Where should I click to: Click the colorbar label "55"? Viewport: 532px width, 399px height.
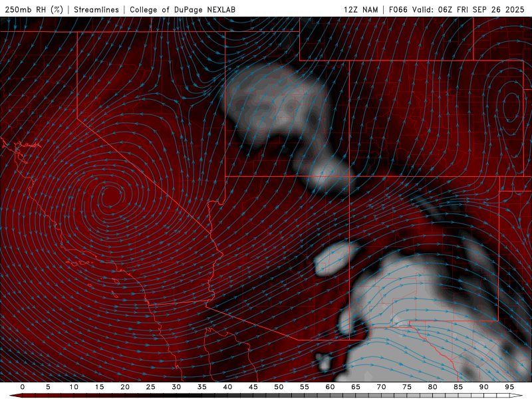pyautogui.click(x=305, y=387)
